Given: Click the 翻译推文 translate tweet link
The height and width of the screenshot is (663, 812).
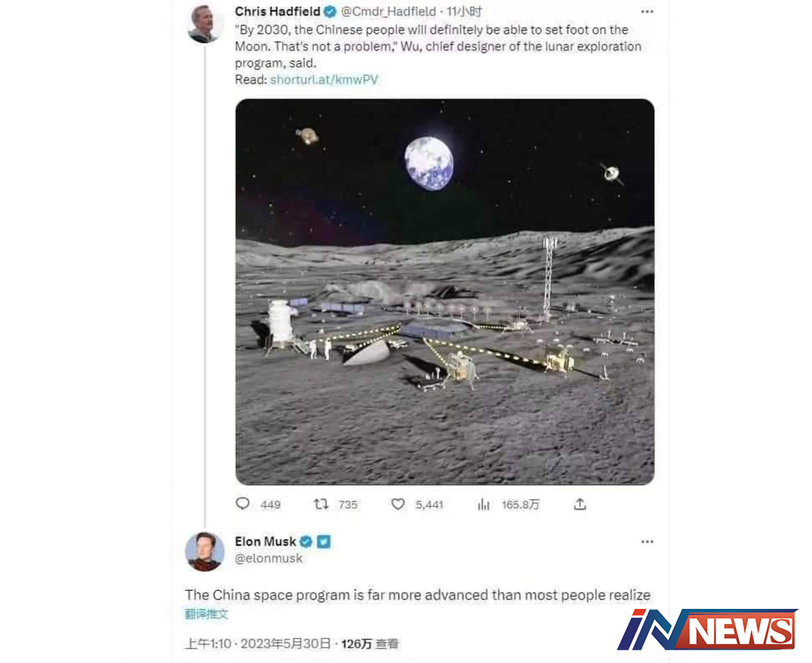Looking at the screenshot, I should click(206, 614).
